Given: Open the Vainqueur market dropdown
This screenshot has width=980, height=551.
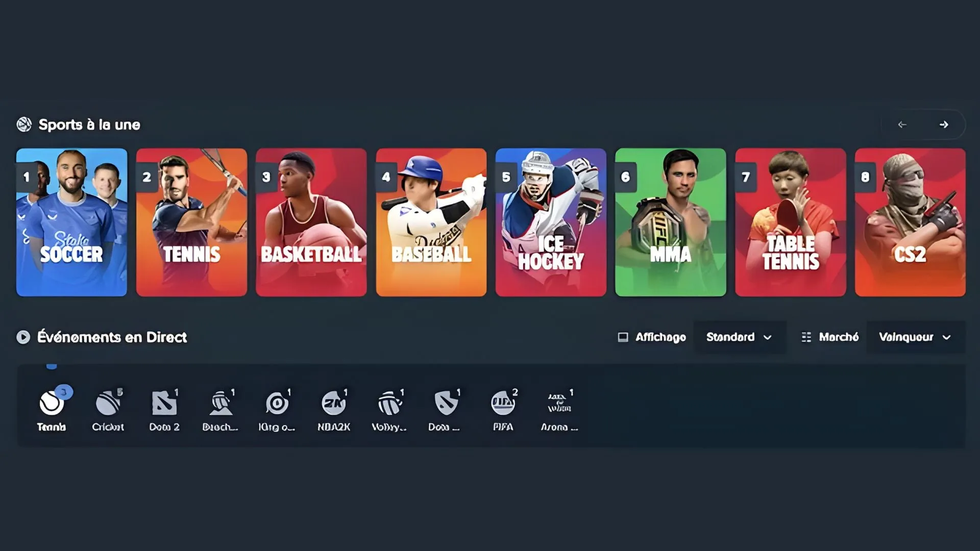Looking at the screenshot, I should click(915, 337).
